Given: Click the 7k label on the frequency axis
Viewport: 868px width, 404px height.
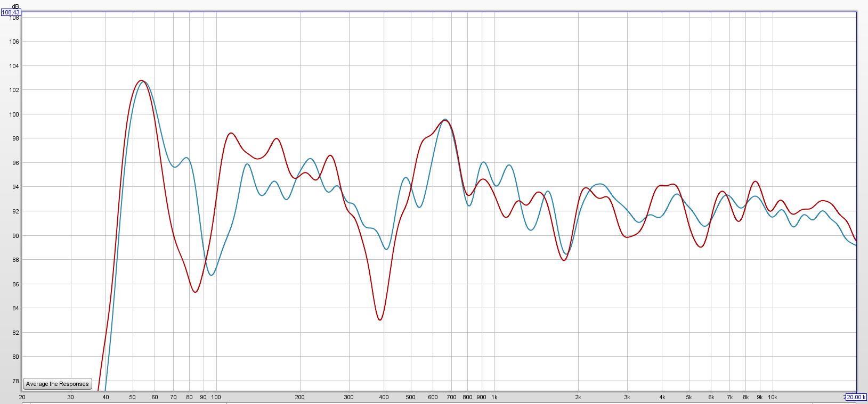Looking at the screenshot, I should point(729,397).
